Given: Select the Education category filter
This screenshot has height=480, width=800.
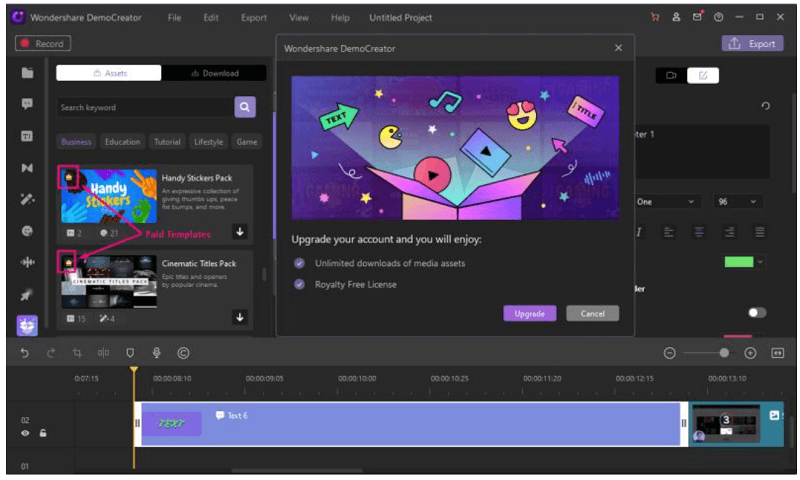Looking at the screenshot, I should pos(122,142).
